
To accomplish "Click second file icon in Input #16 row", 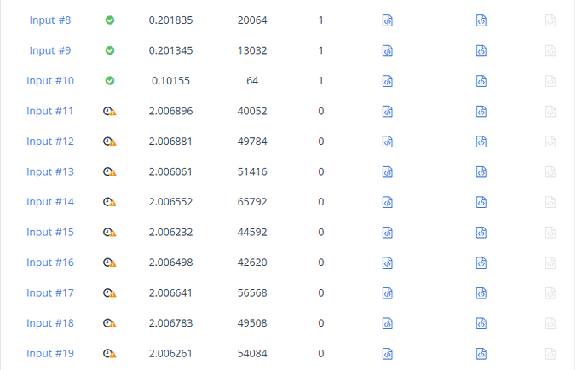I will click(481, 263).
